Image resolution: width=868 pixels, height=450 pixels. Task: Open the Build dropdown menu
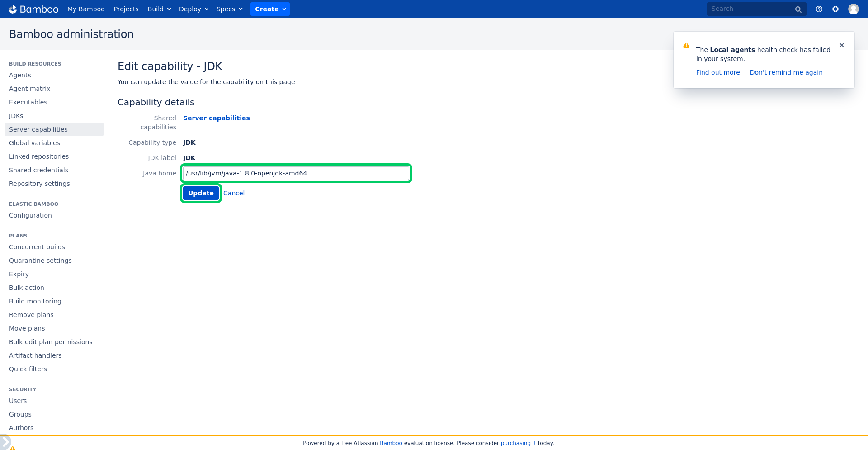(159, 9)
